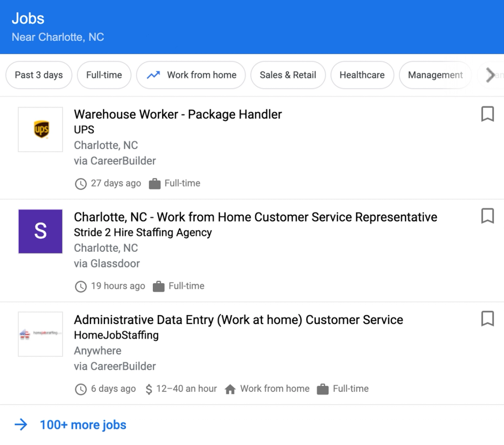Click the clock icon next to 27 days ago

point(80,184)
